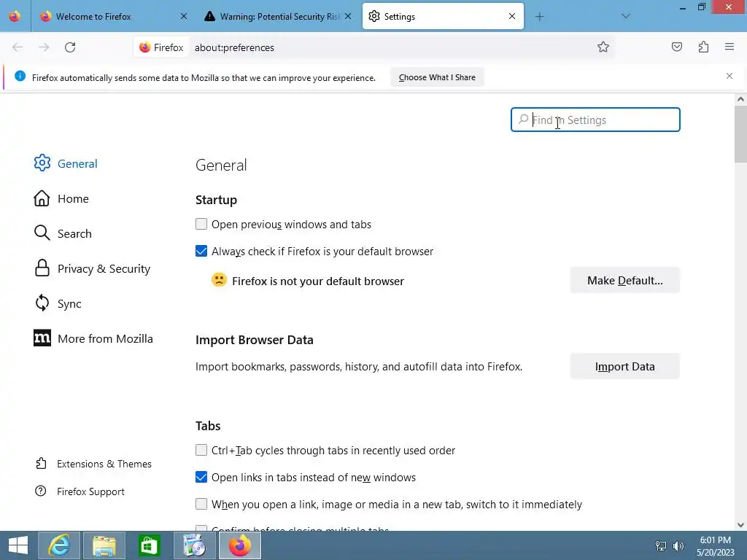The height and width of the screenshot is (560, 747).
Task: Click the sad face default browser icon
Action: point(219,280)
